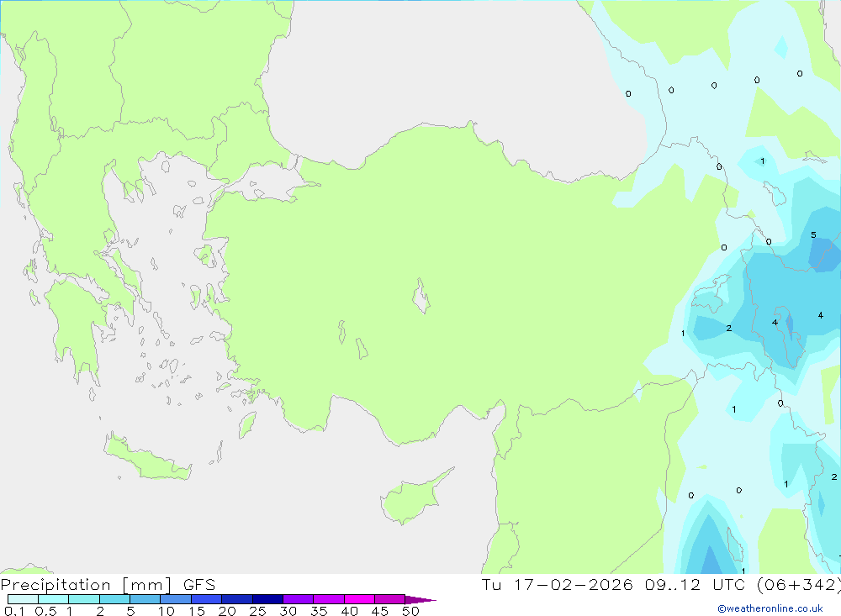Screen dimensions: 841x616
Task: Click the '50' legend scale label
Action: pyautogui.click(x=411, y=611)
